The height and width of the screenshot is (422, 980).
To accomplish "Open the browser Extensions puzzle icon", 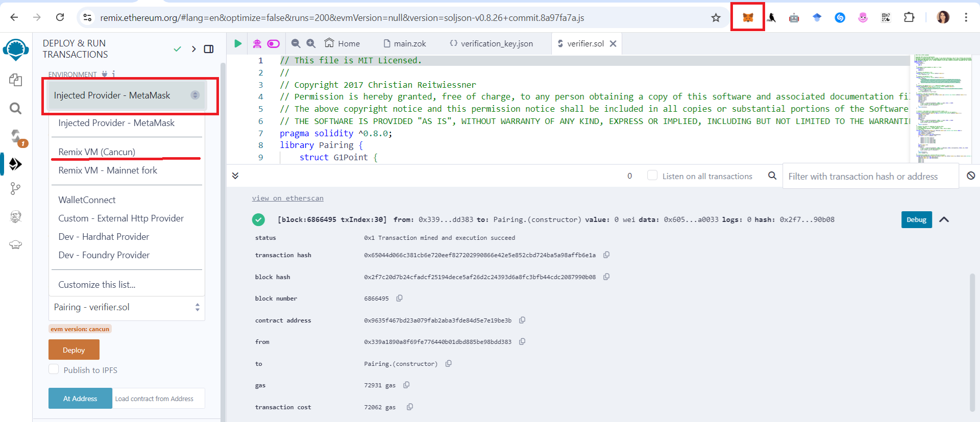I will (x=909, y=17).
